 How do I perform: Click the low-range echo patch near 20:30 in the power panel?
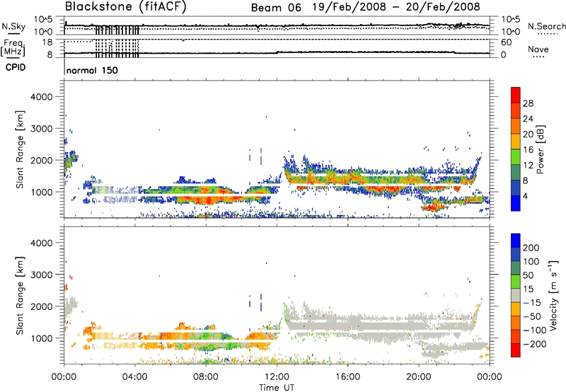(433, 207)
